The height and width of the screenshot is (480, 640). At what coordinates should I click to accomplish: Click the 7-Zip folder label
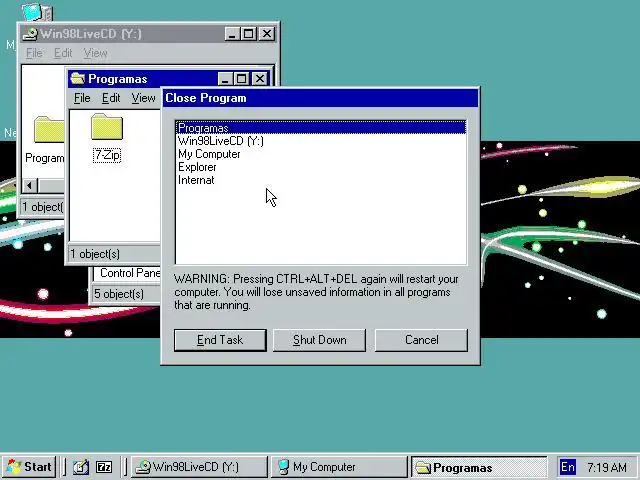tap(107, 155)
